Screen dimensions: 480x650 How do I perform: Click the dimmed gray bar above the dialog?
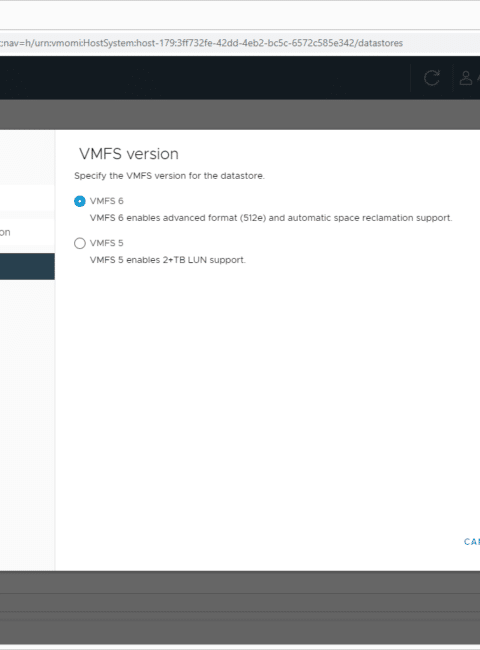(240, 114)
